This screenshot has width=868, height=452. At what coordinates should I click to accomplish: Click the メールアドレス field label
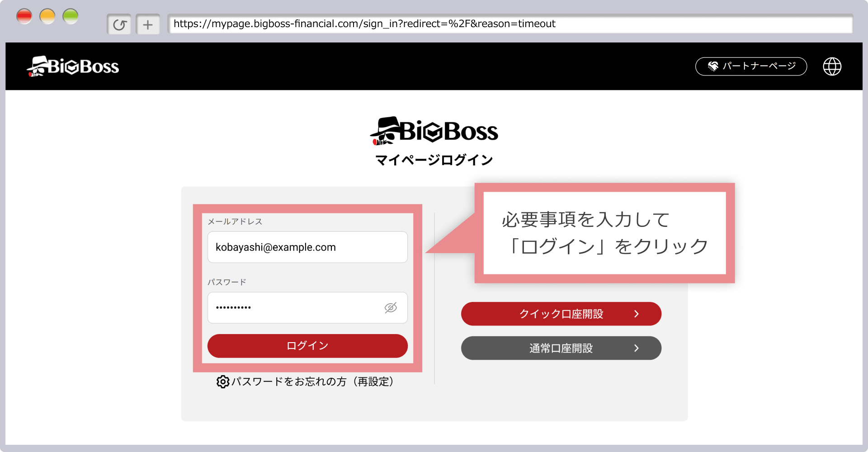click(x=235, y=221)
